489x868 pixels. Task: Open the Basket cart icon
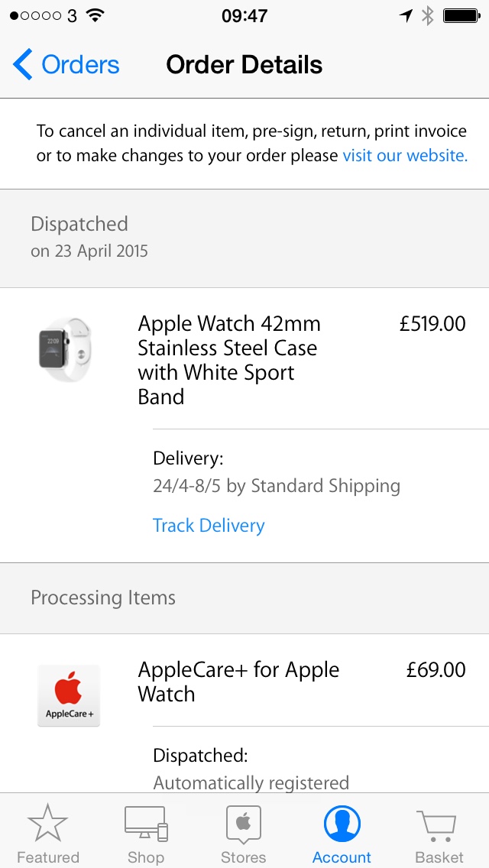[x=439, y=824]
